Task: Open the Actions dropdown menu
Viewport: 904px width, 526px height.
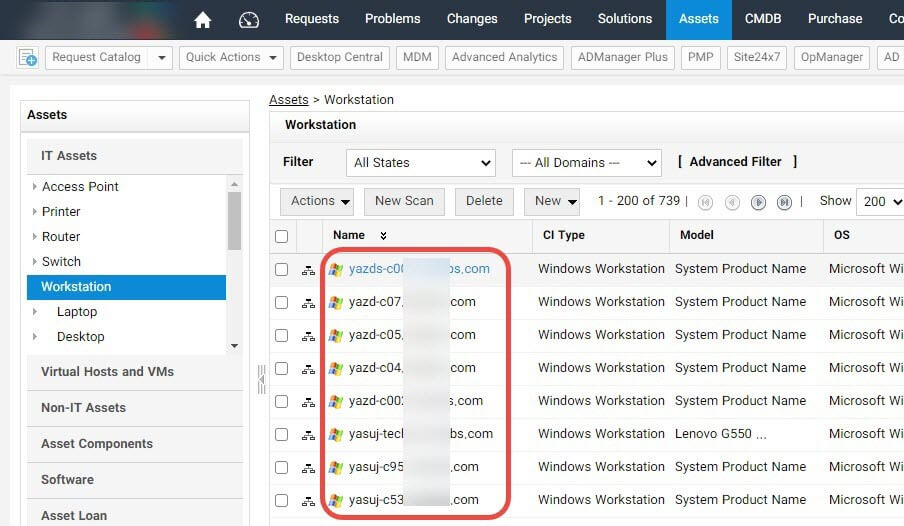Action: 317,201
